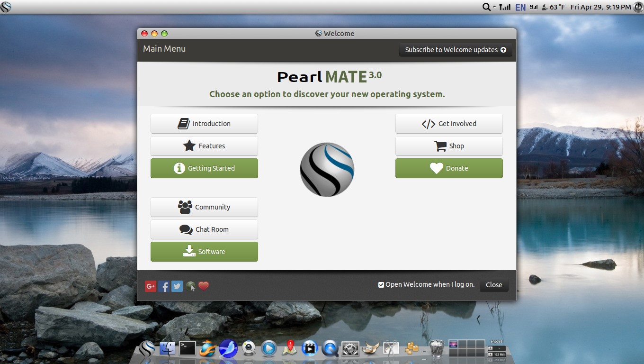Launch the Cheese webcam app from the dock
This screenshot has height=364, width=644.
249,348
